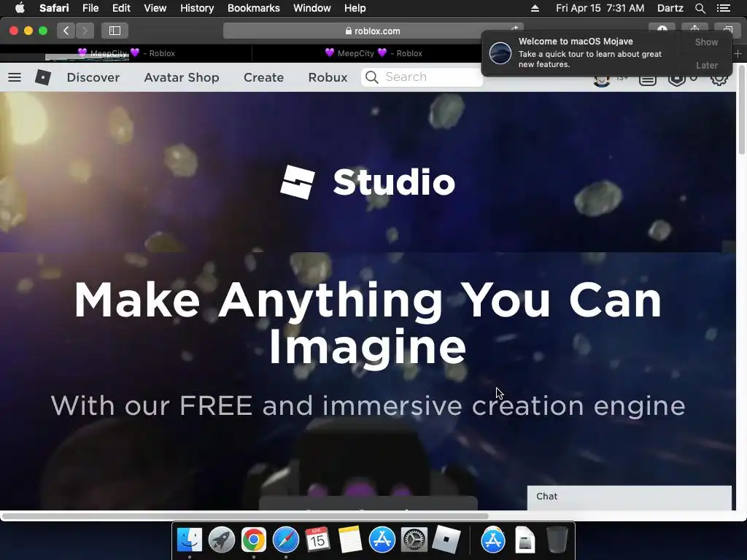Open the Edit menu
747x560 pixels.
121,8
